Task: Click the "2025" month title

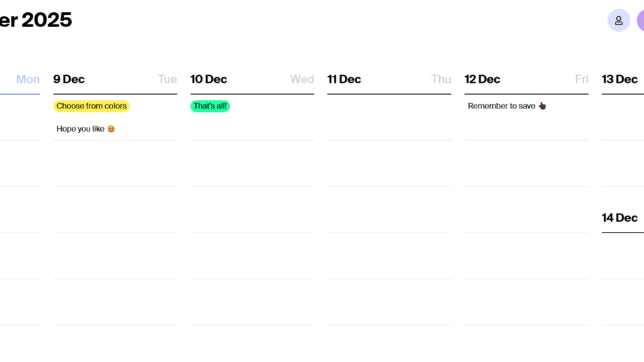Action: (46, 20)
